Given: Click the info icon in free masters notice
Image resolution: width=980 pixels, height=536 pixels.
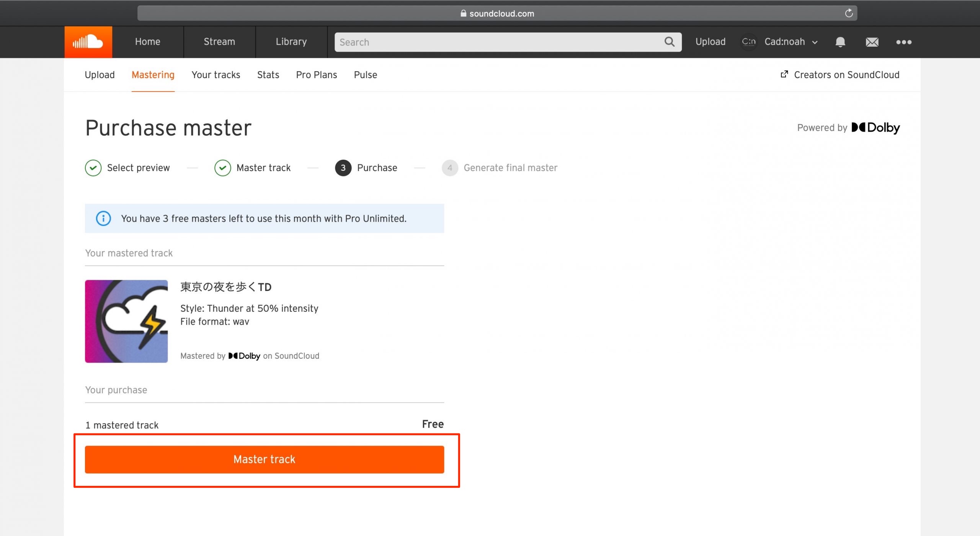Looking at the screenshot, I should 103,218.
